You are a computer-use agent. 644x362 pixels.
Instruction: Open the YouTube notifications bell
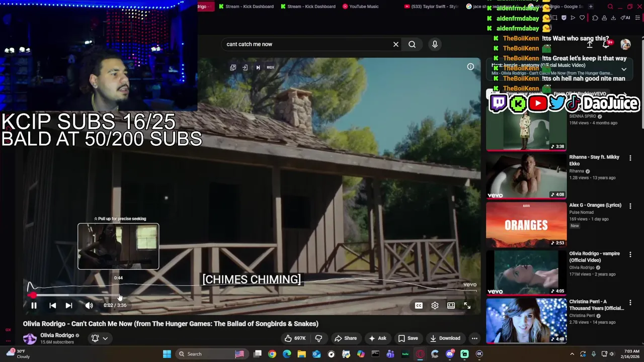point(606,44)
